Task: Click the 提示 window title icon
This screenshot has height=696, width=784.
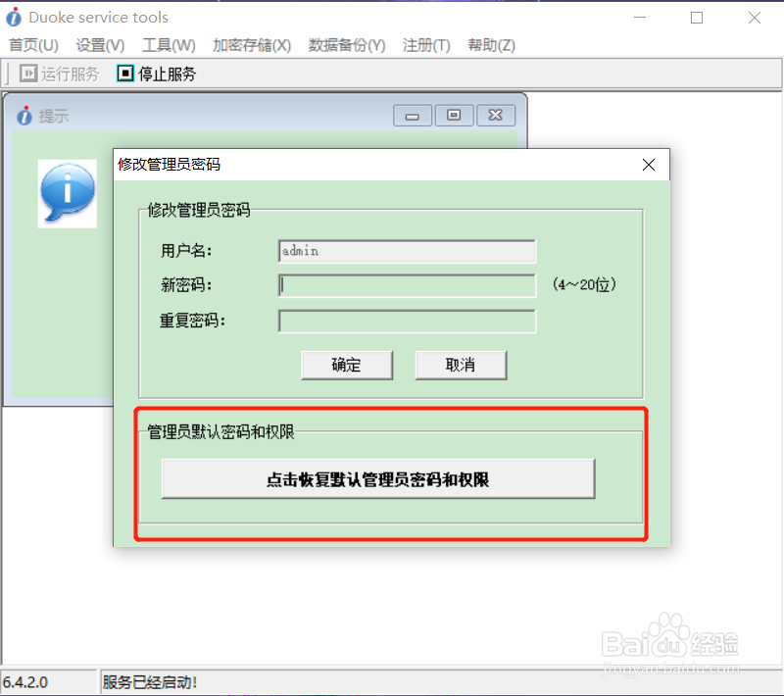Action: click(x=24, y=116)
